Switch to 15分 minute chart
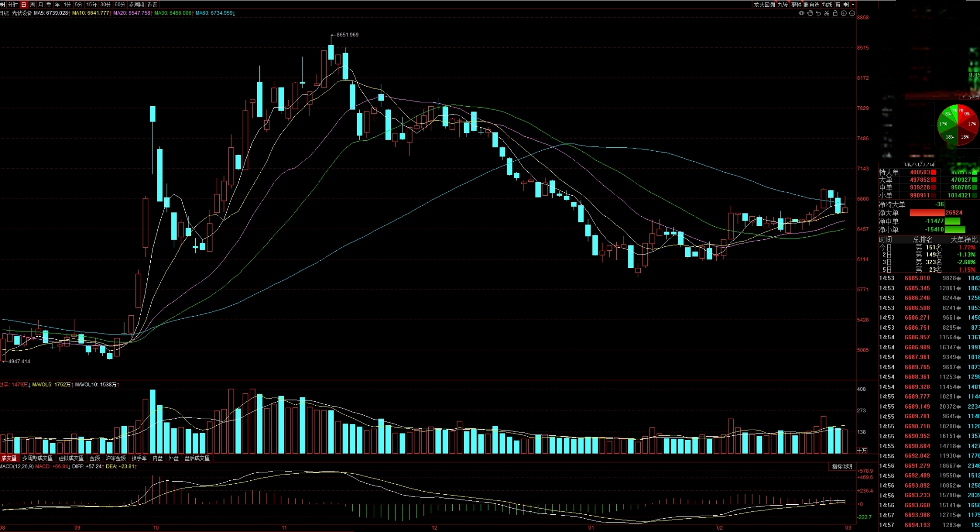 pos(91,5)
